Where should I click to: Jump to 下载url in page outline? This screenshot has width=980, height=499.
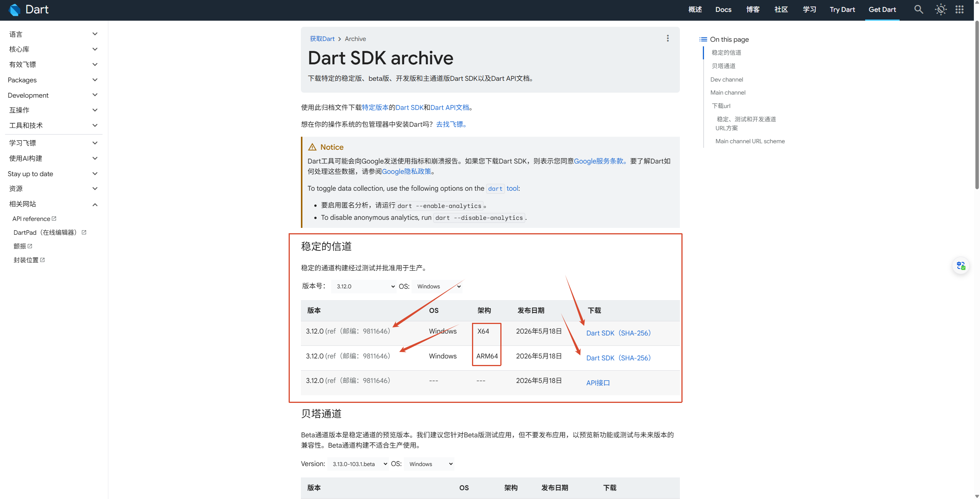pos(721,106)
